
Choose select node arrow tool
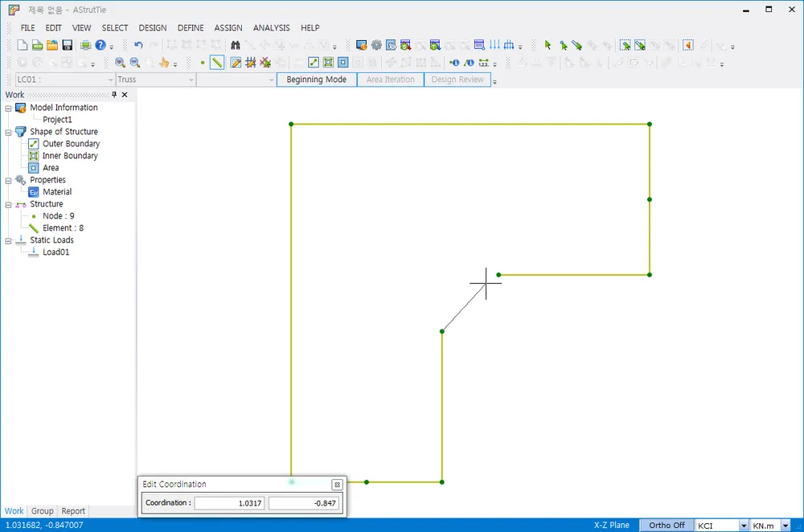(x=563, y=46)
